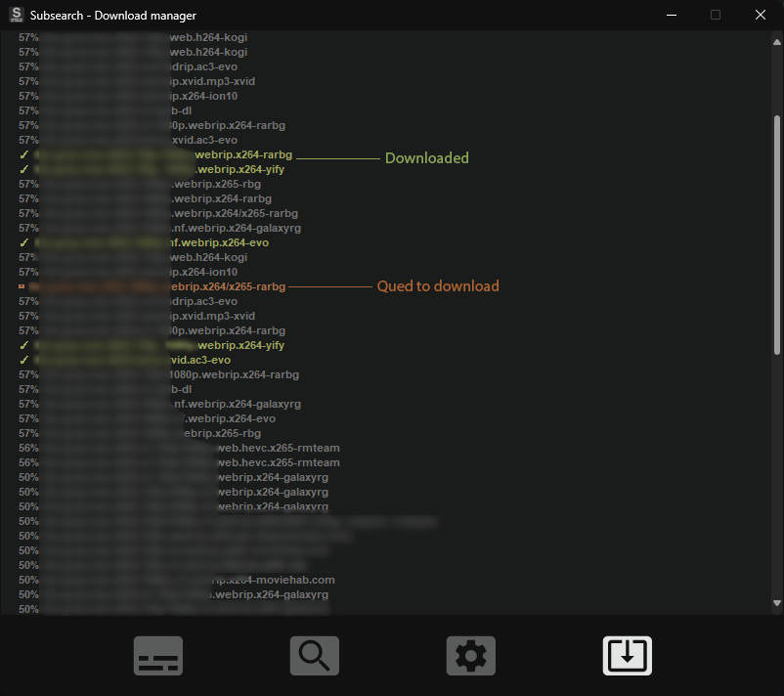Click the queued icon beside webrip.x264/x265-rarbg

point(23,286)
